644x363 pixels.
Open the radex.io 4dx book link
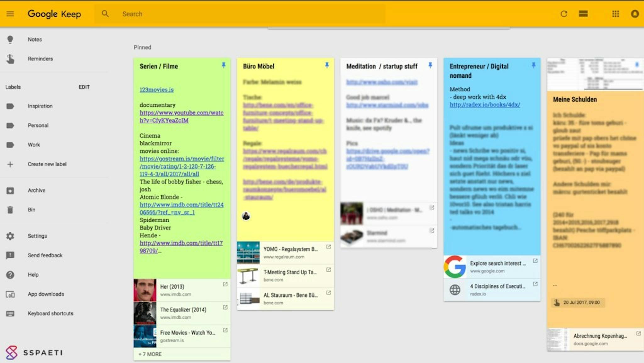(x=485, y=105)
